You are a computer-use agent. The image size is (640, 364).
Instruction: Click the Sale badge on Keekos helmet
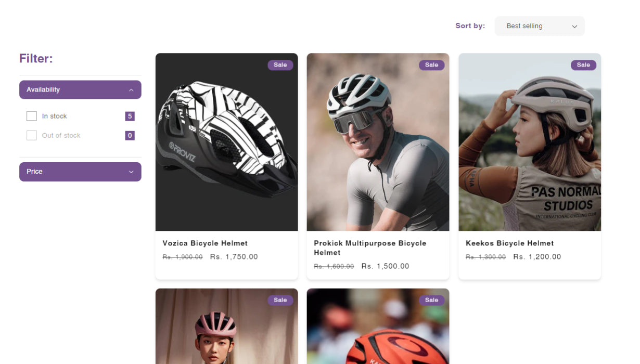(x=583, y=65)
